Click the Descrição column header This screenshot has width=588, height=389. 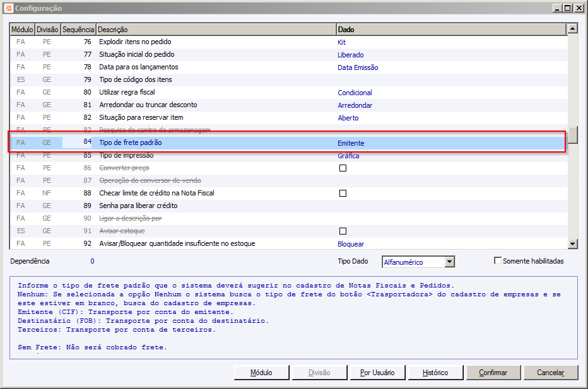point(216,29)
